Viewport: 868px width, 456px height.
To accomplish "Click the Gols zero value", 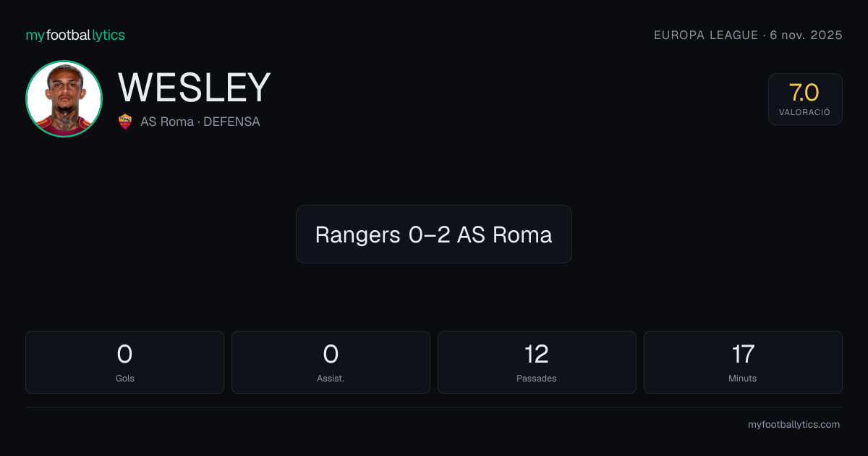I will [124, 354].
